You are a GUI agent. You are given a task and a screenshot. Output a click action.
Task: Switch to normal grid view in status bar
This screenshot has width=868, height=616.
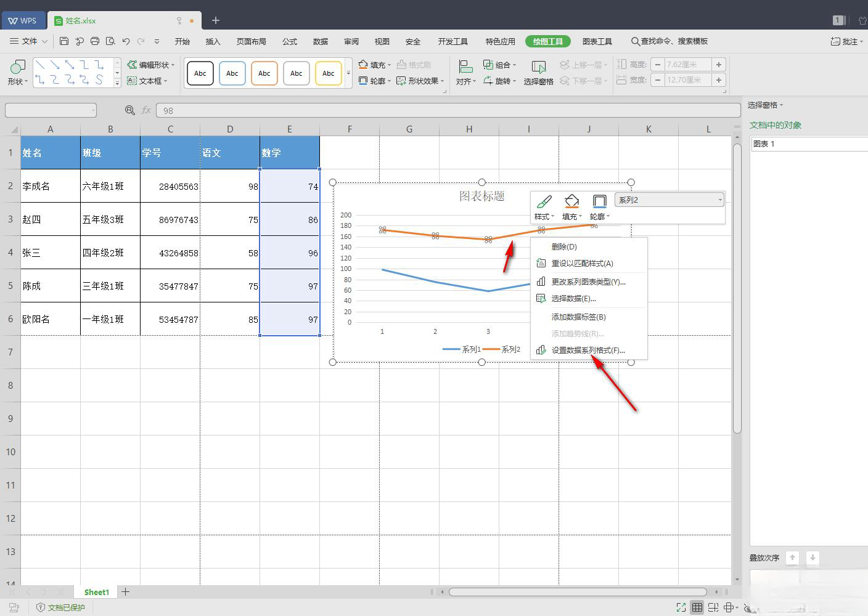tap(697, 607)
